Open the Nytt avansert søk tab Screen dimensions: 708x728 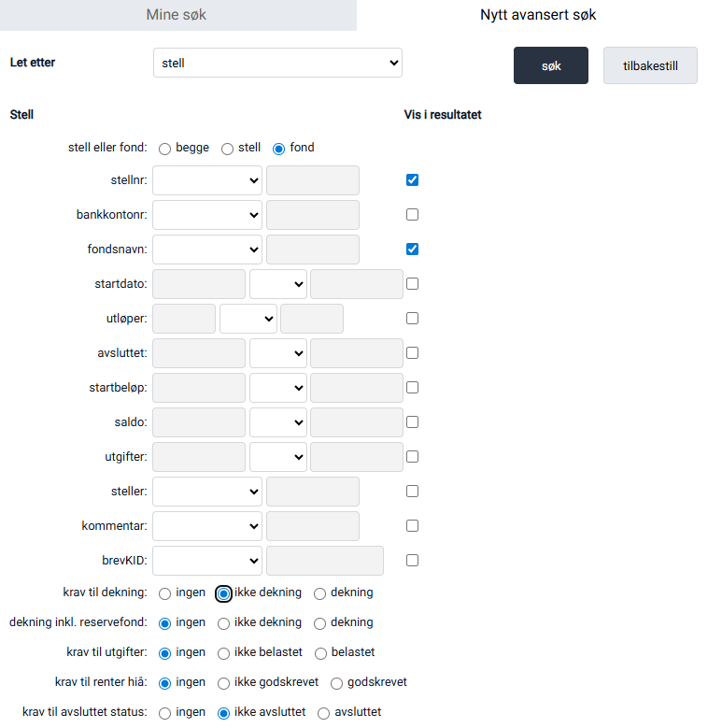tap(537, 15)
